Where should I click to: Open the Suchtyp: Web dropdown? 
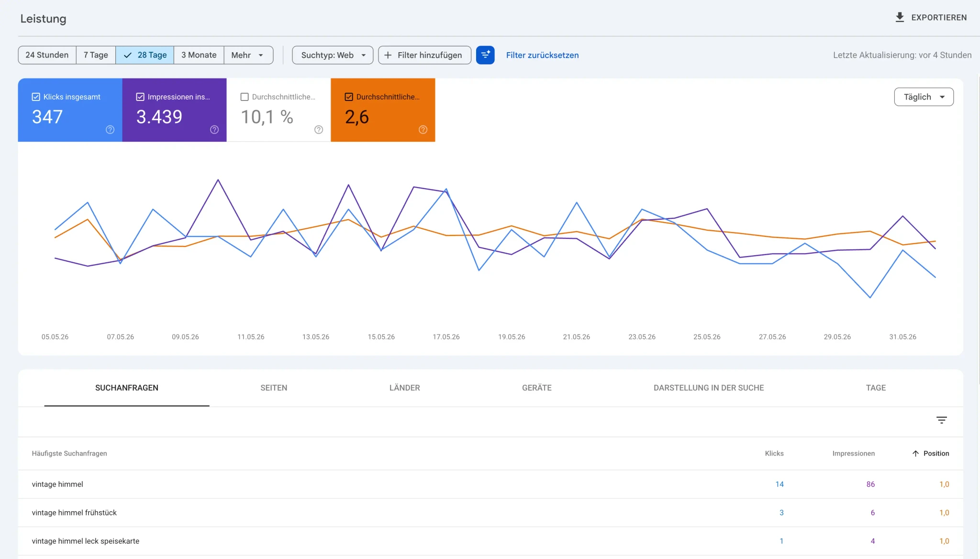pos(333,55)
